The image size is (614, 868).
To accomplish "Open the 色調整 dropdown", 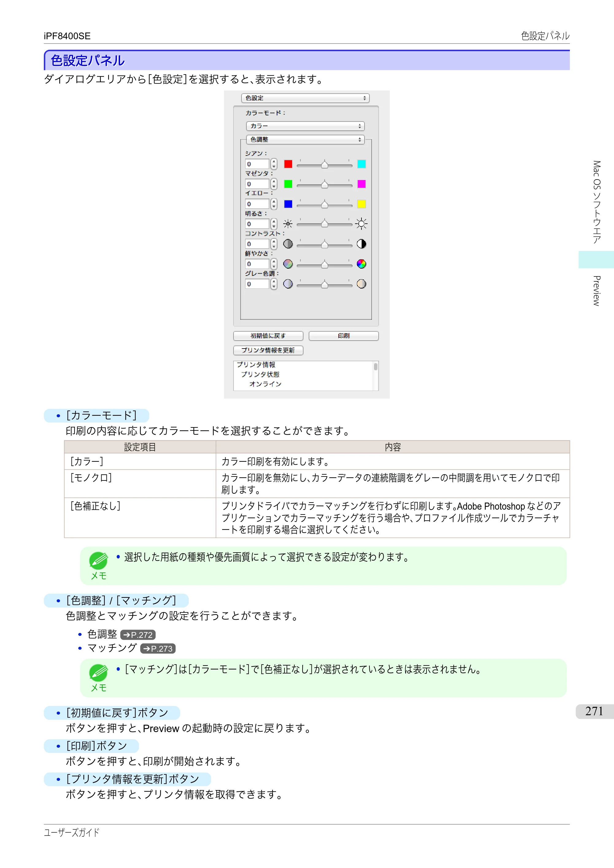I will [x=305, y=140].
